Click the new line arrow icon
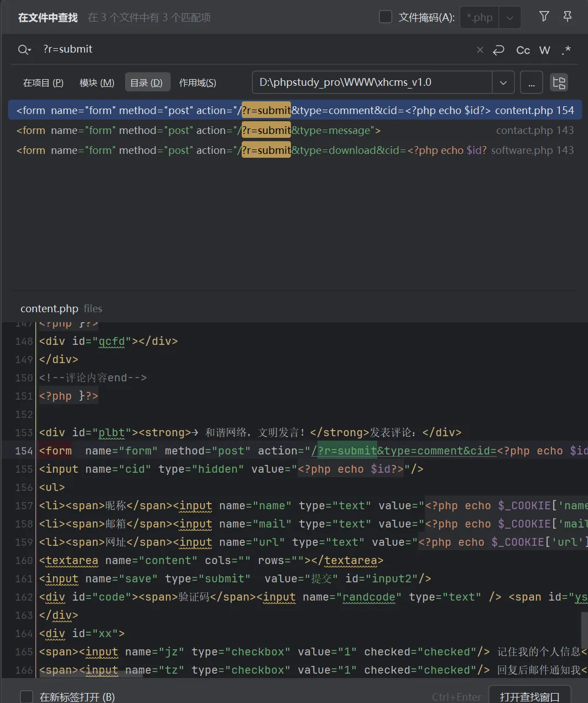The height and width of the screenshot is (703, 588). click(498, 50)
